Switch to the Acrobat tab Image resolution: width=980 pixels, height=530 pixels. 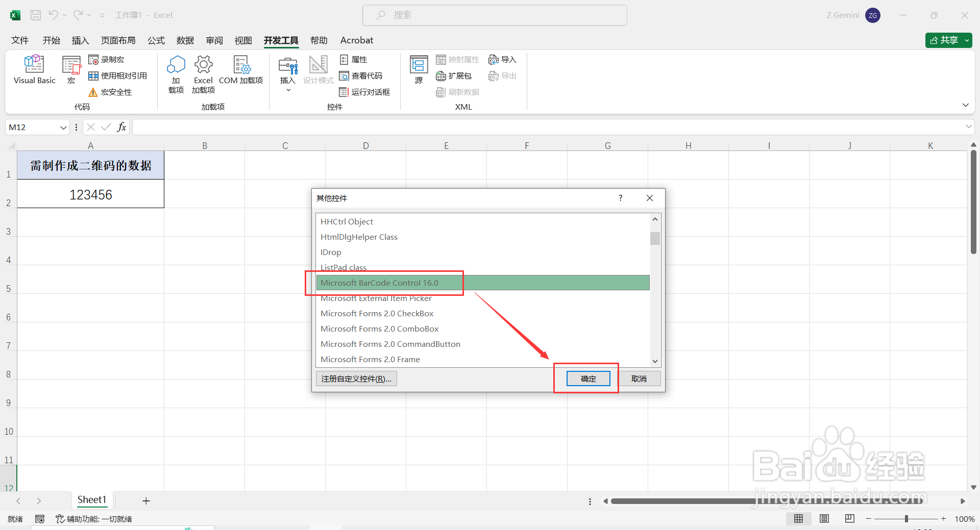click(x=357, y=40)
